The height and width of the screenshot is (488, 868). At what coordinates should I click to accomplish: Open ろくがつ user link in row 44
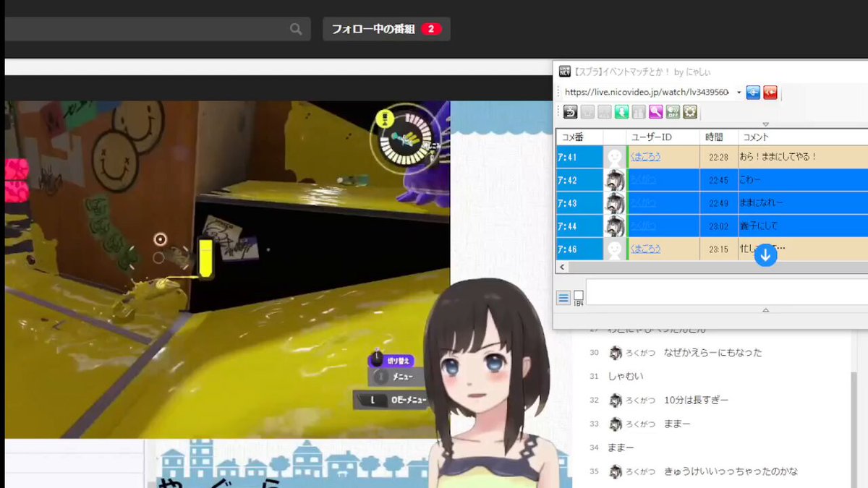point(644,226)
